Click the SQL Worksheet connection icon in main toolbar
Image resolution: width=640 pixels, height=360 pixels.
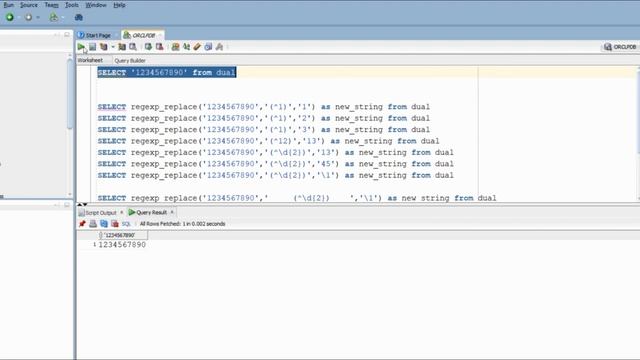point(53,17)
